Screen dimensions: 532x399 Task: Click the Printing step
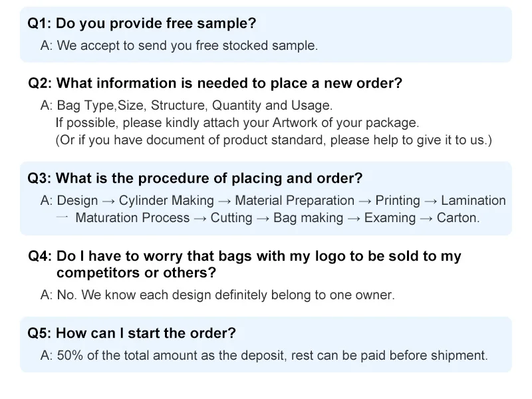[x=398, y=200]
